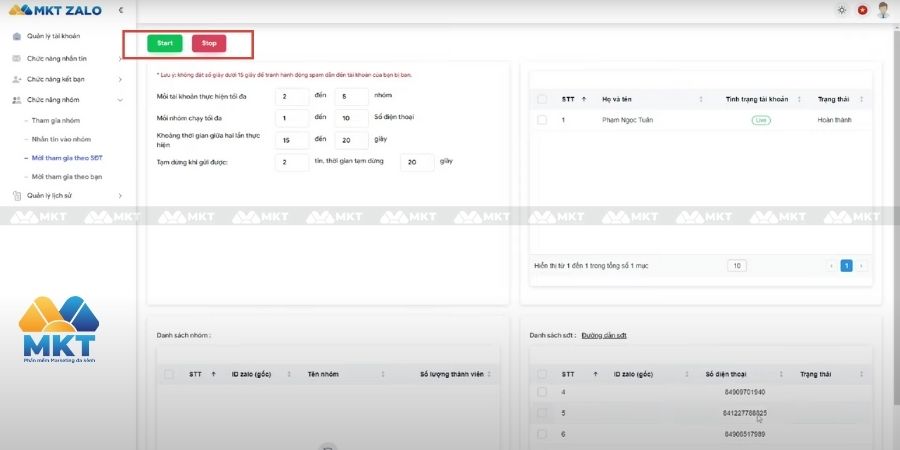Go to next page arrow in pagination
Viewport: 900px width, 450px height.
[861, 266]
